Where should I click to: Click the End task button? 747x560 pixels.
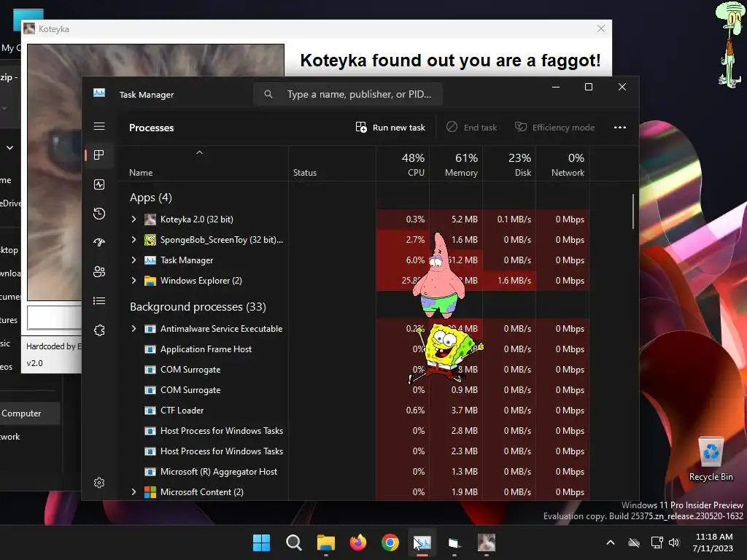[472, 127]
